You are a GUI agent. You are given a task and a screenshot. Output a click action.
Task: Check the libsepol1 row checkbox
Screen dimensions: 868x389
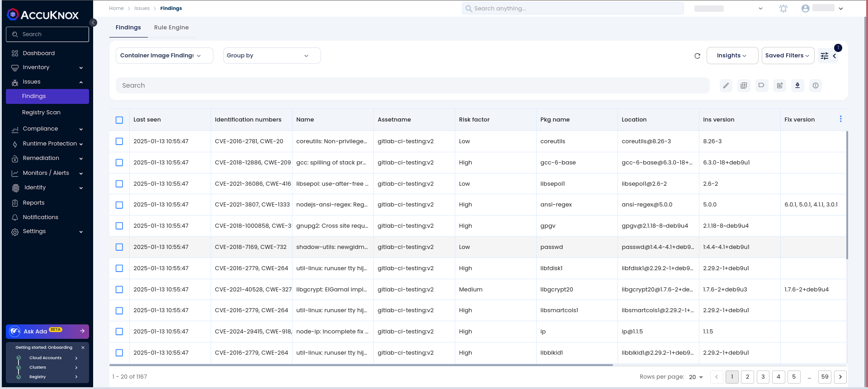point(119,184)
